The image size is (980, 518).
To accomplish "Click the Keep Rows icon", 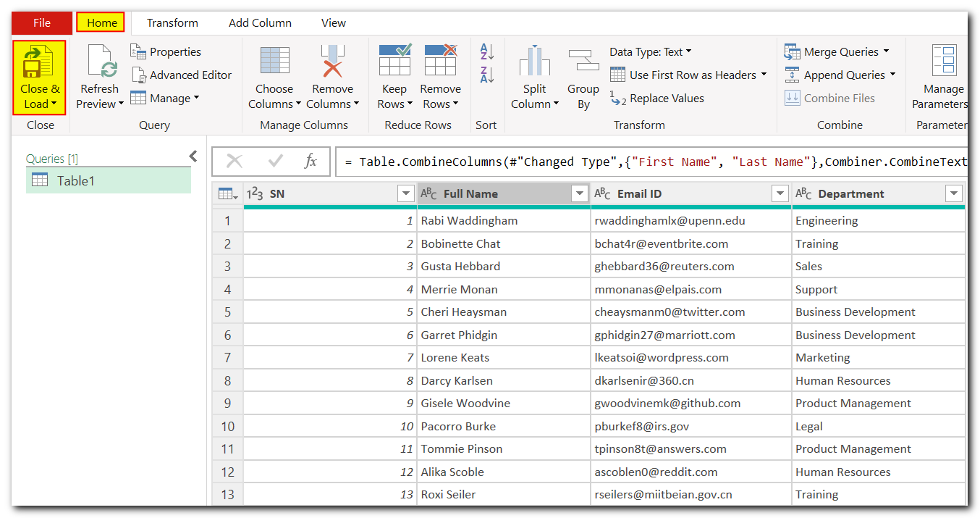I will click(394, 60).
